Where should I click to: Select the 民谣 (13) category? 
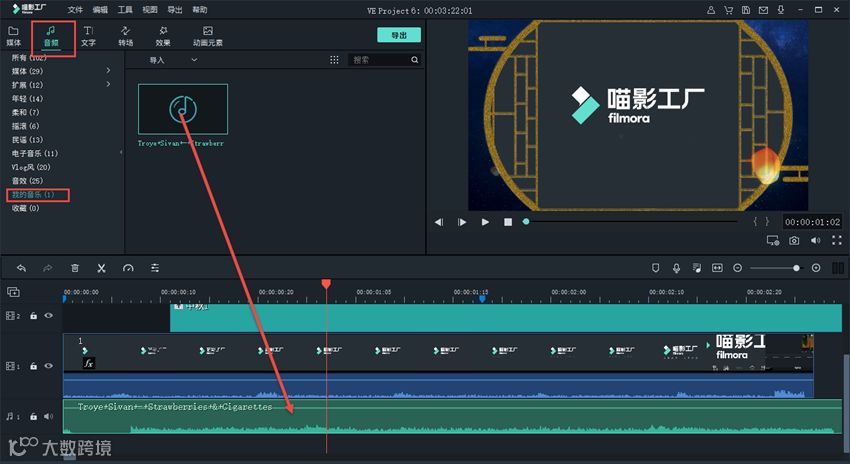[27, 140]
